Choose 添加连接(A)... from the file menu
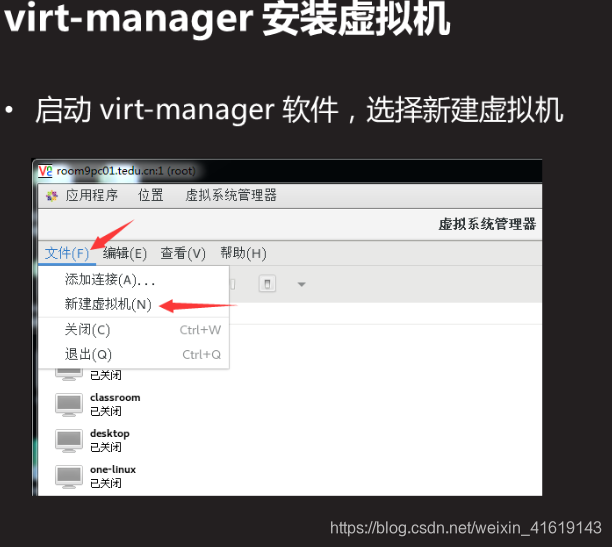The image size is (612, 547). 133,280
